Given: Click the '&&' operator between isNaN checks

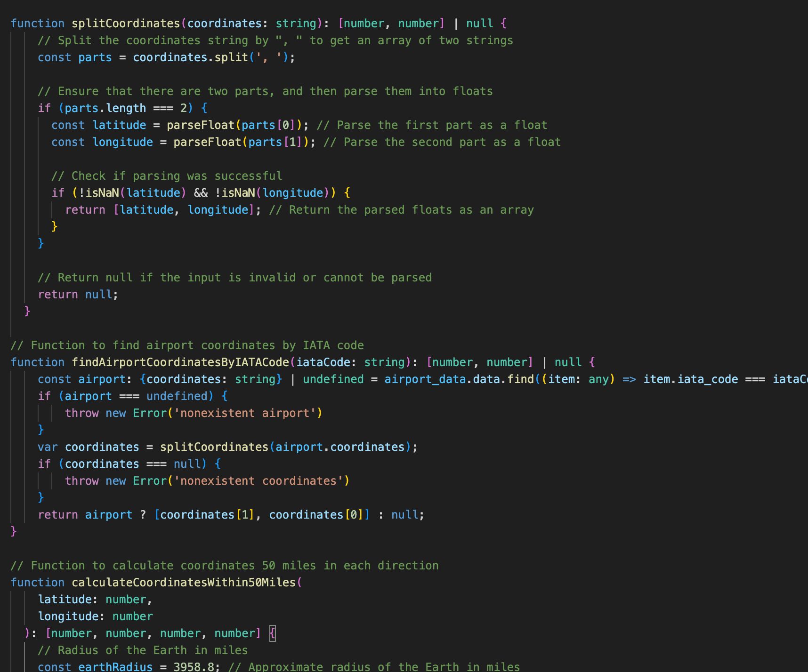Looking at the screenshot, I should click(201, 193).
